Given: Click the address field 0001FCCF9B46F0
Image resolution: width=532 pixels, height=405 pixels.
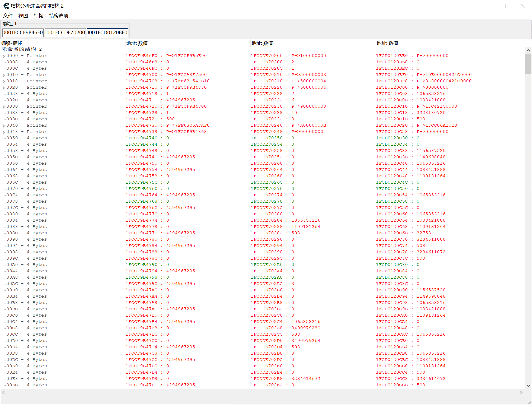Looking at the screenshot, I should [x=23, y=32].
